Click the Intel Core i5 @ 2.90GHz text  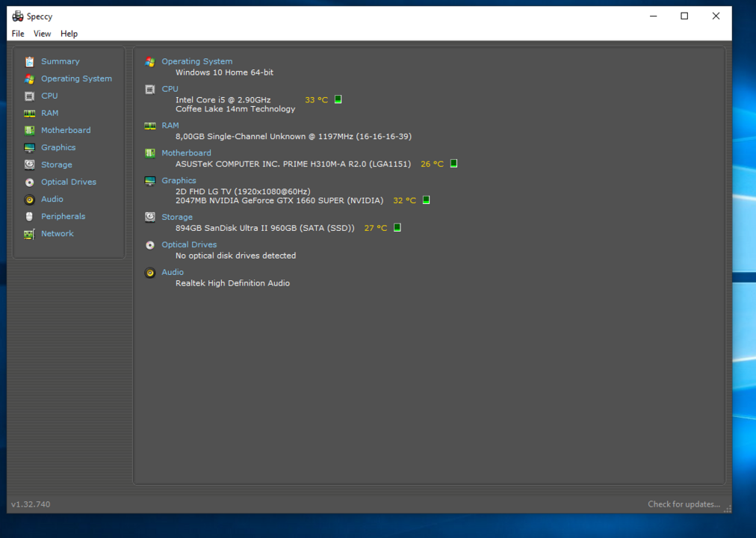tap(223, 100)
